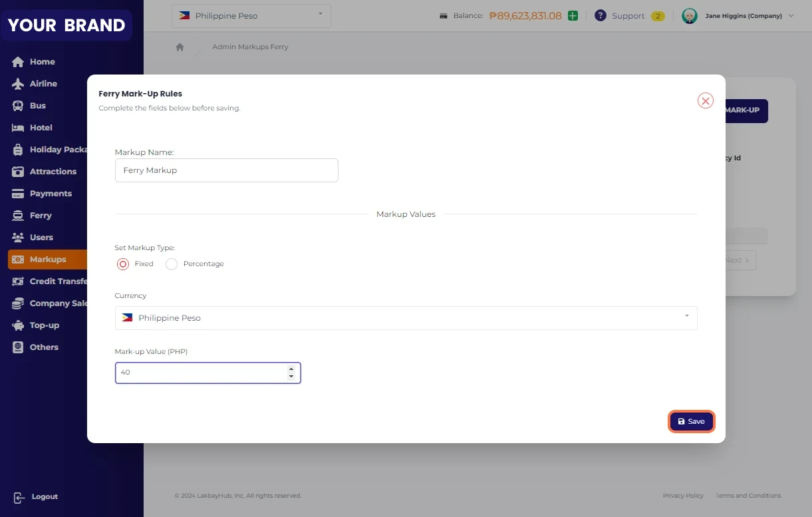Click the Bus icon in sidebar
This screenshot has width=812, height=517.
tap(19, 106)
